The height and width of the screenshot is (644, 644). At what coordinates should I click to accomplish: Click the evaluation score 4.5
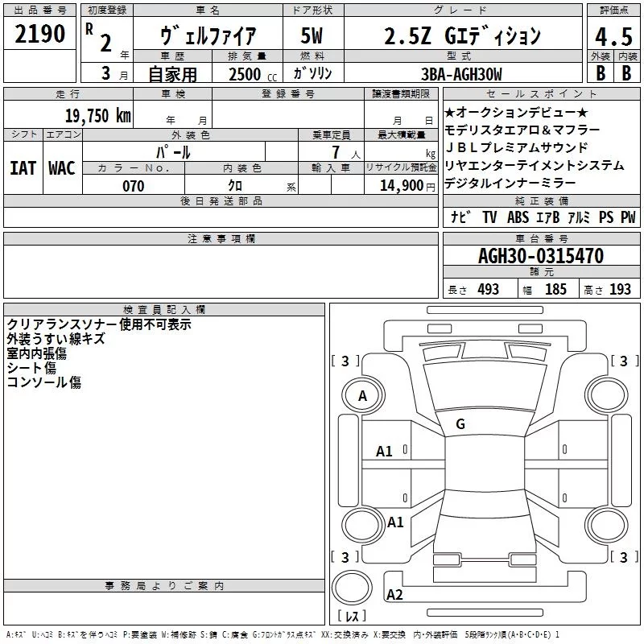tap(613, 36)
